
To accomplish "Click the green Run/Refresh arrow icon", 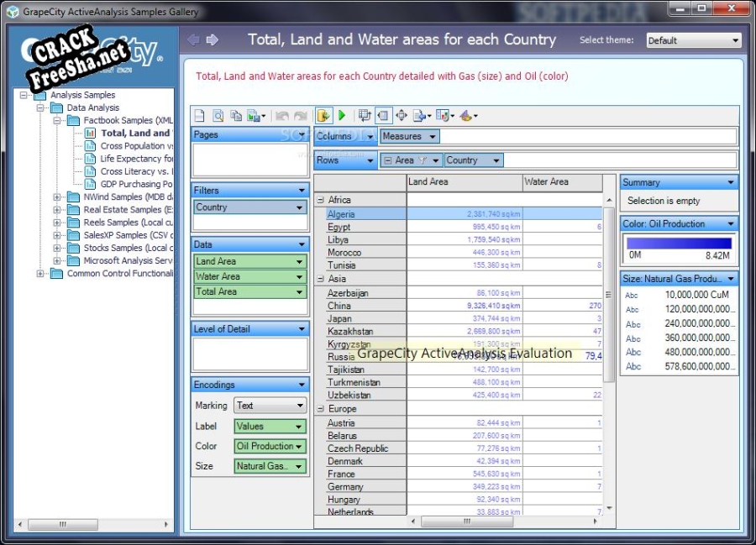I will pos(342,116).
